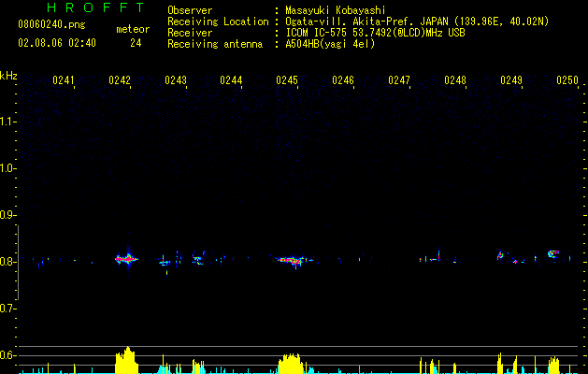The image size is (588, 374).
Task: Click the strong meteor echo at 0242
Action: click(127, 259)
